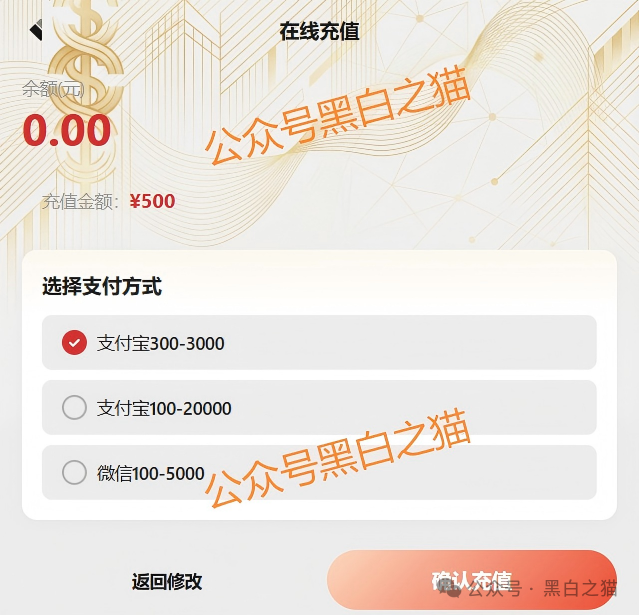
Task: Click the 微信100-5000 label text
Action: [150, 473]
